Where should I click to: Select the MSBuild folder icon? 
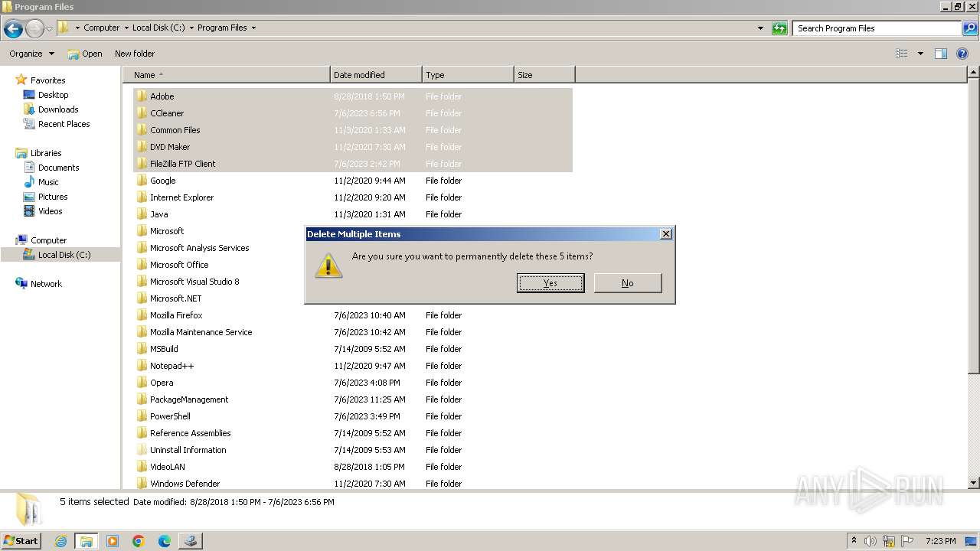[142, 349]
